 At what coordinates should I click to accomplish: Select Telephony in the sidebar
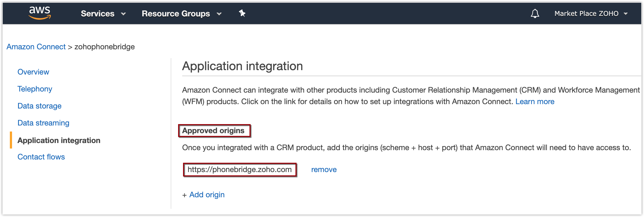click(x=35, y=89)
